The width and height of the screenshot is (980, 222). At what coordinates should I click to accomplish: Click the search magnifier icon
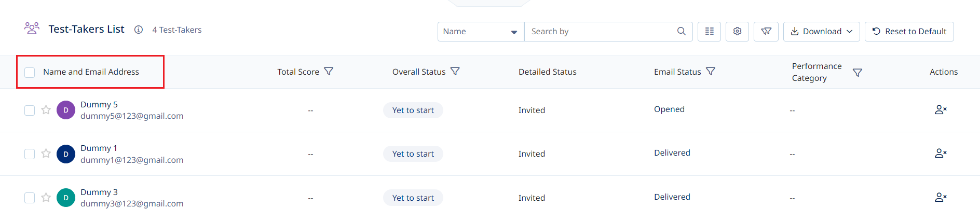(682, 31)
